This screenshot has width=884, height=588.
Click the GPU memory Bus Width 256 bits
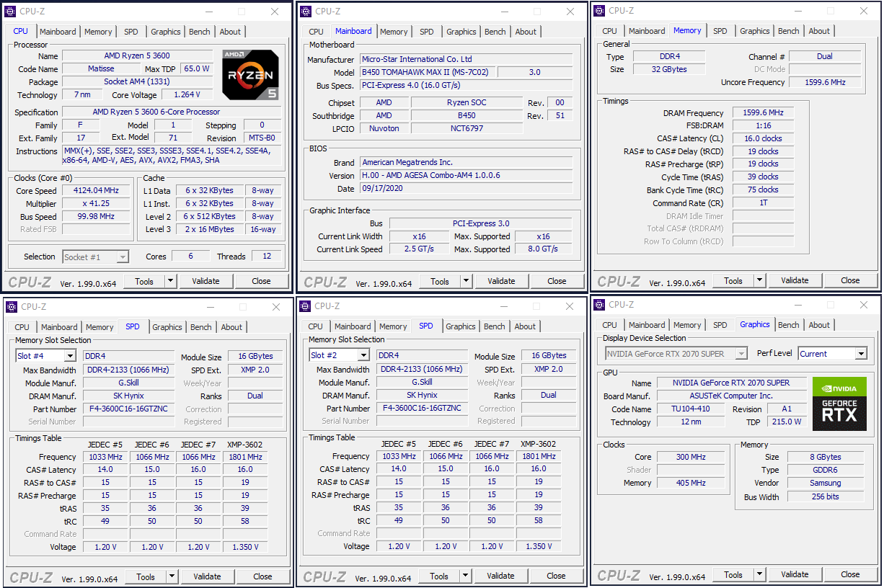(825, 497)
